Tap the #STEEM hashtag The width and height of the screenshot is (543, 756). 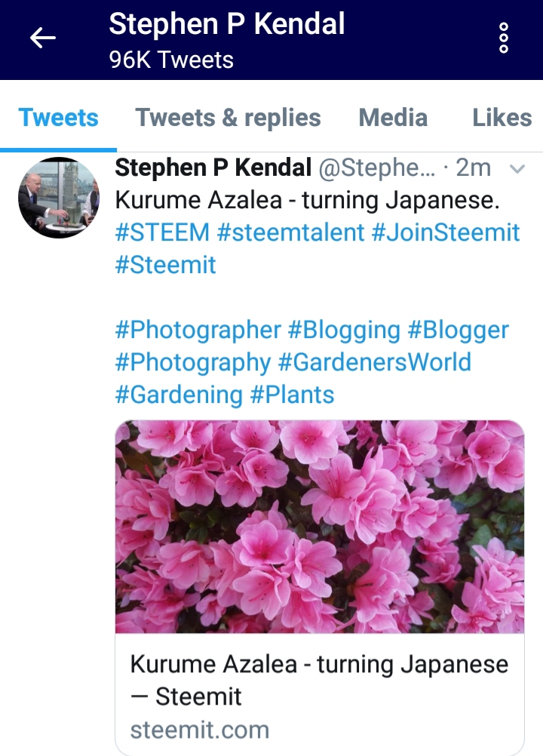(162, 232)
